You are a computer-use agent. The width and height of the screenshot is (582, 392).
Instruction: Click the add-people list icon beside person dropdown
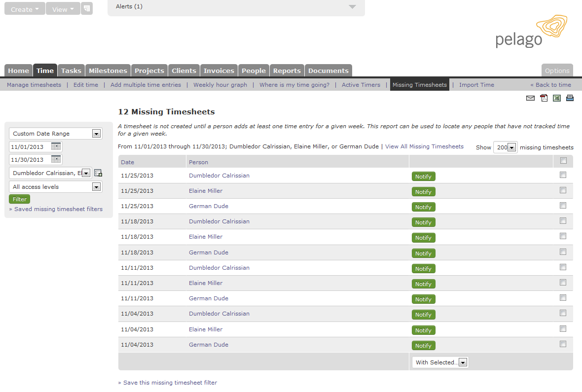(x=97, y=173)
